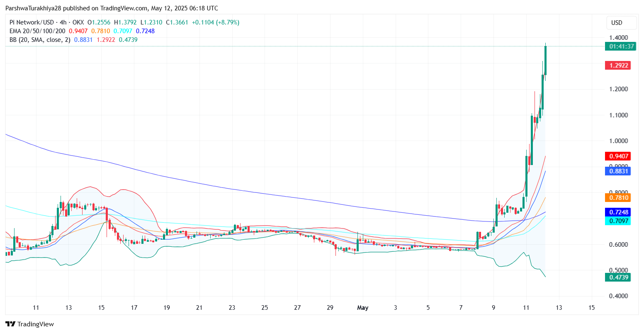
Task: Click the green 0.4739 lower band axis tag
Action: click(618, 277)
